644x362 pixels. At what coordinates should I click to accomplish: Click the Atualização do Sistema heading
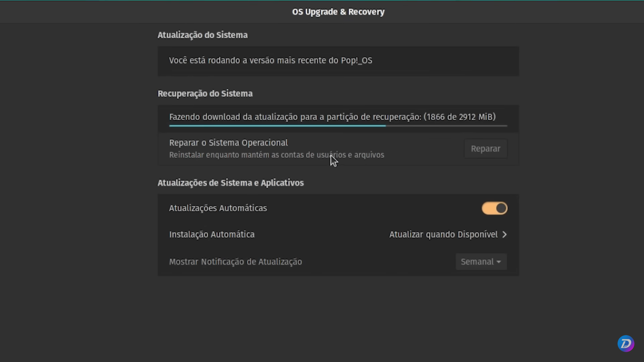[203, 35]
